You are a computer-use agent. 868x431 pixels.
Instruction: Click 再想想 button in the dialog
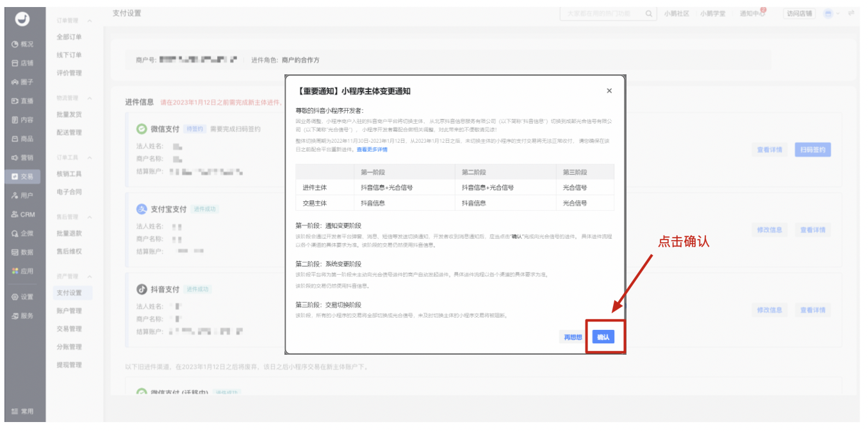(x=573, y=337)
